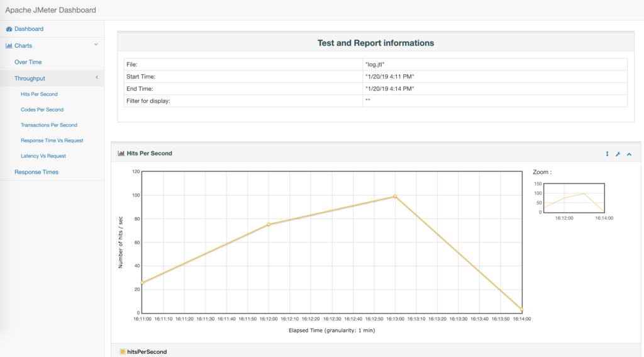Screen dimensions: 644x357
Task: Collapse the Charts menu using its chevron arrow
Action: [x=96, y=45]
